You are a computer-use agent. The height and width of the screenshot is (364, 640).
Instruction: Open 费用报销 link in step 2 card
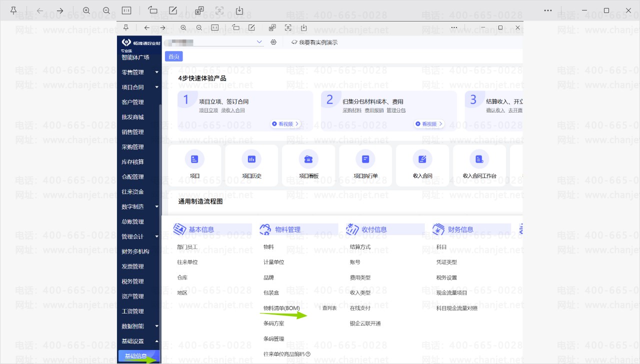point(374,110)
